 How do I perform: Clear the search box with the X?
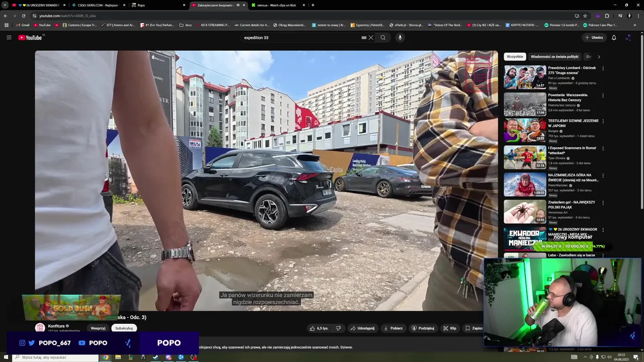(x=371, y=37)
